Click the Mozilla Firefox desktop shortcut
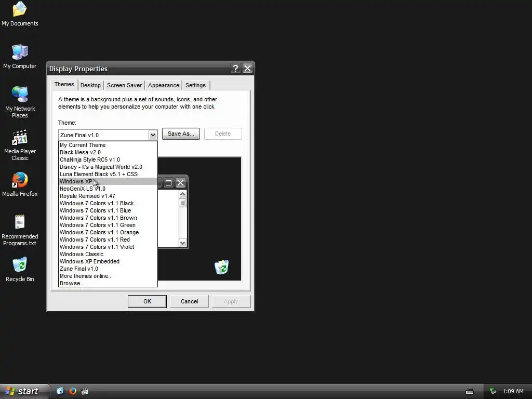Screen dimensions: 532x399 20,184
